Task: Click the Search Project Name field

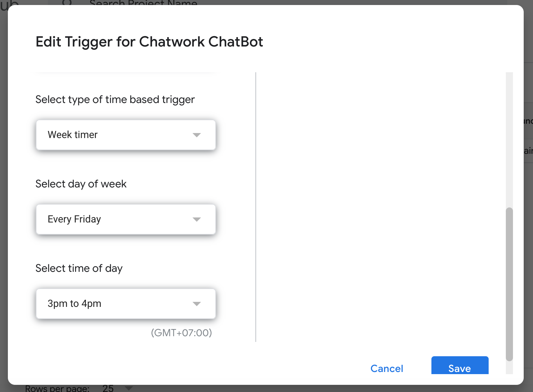Action: click(143, 3)
